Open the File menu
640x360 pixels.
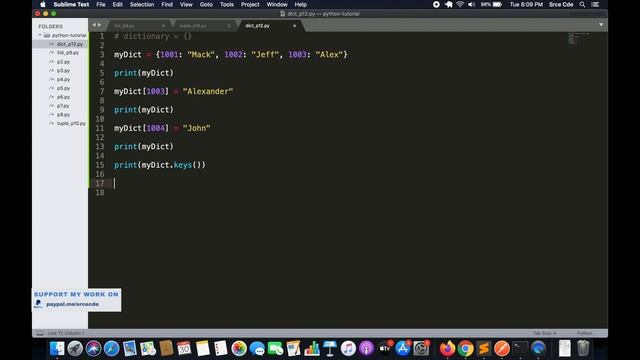coord(101,4)
